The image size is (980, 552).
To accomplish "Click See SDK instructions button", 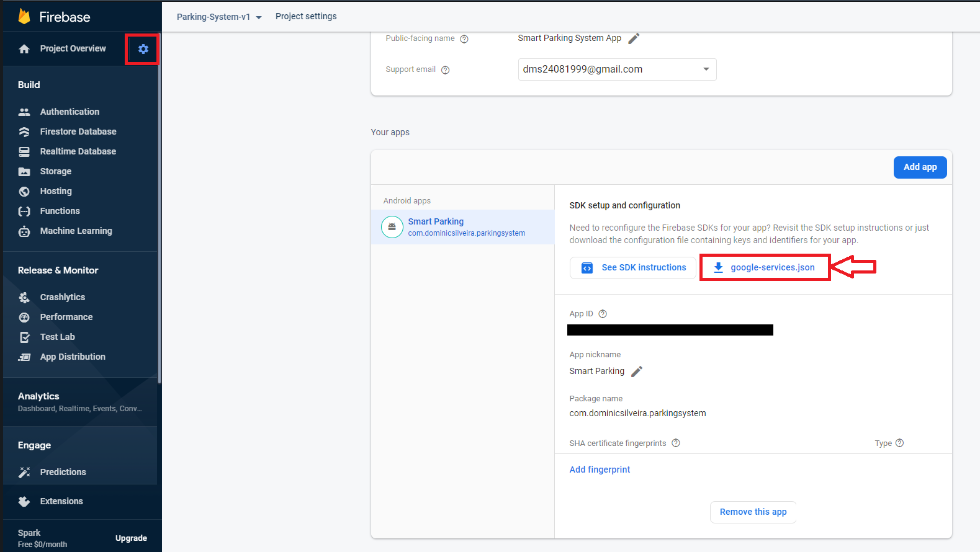I will pos(632,268).
